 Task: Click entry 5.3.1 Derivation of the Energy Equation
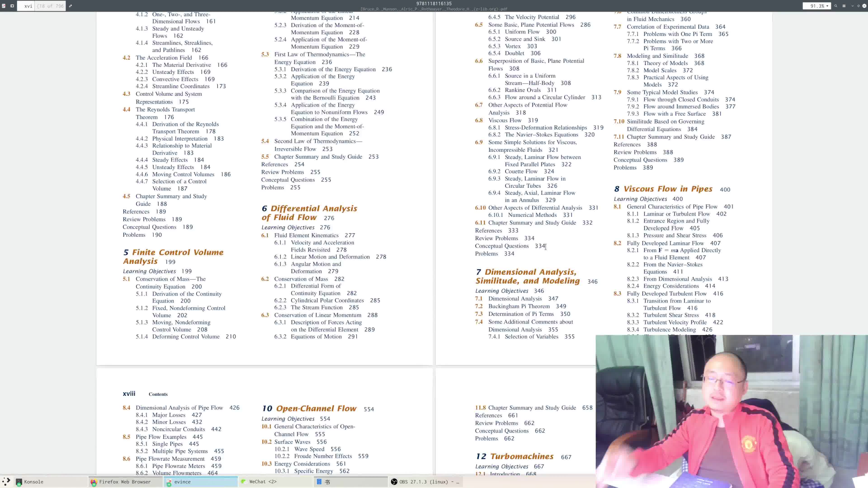[x=333, y=69]
